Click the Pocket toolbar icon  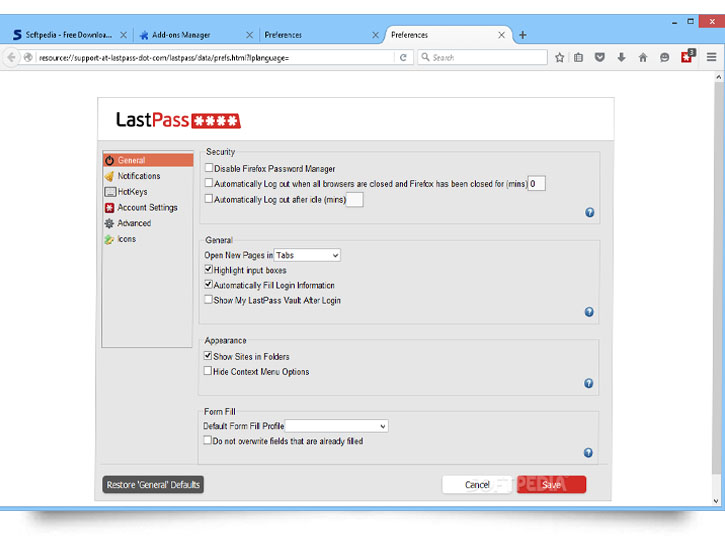click(600, 57)
